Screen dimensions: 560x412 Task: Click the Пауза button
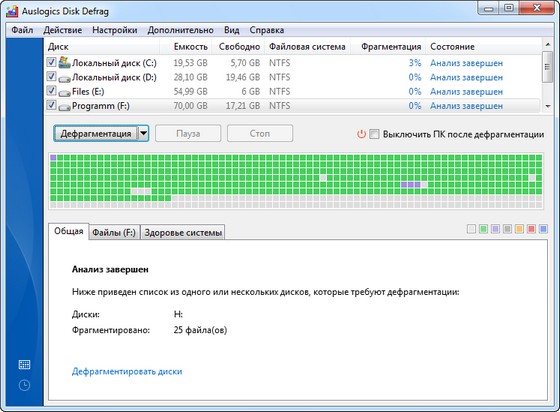pos(188,134)
